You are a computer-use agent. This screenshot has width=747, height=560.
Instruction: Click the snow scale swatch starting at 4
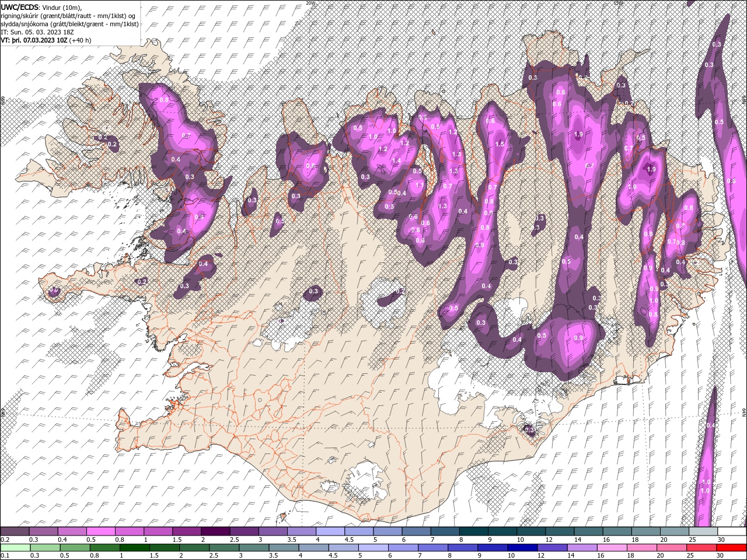point(330,531)
